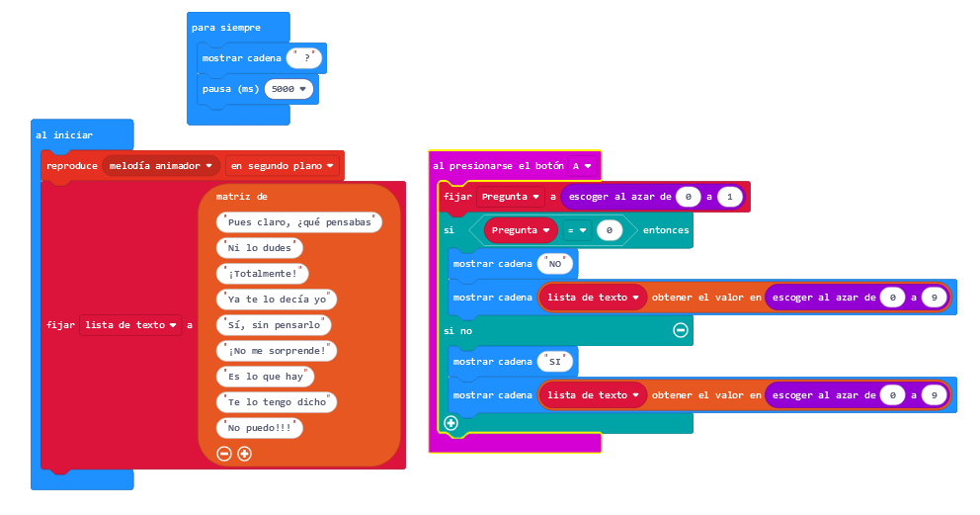Edit the '?' string in mostrar cadena
This screenshot has width=980, height=515.
[x=305, y=58]
